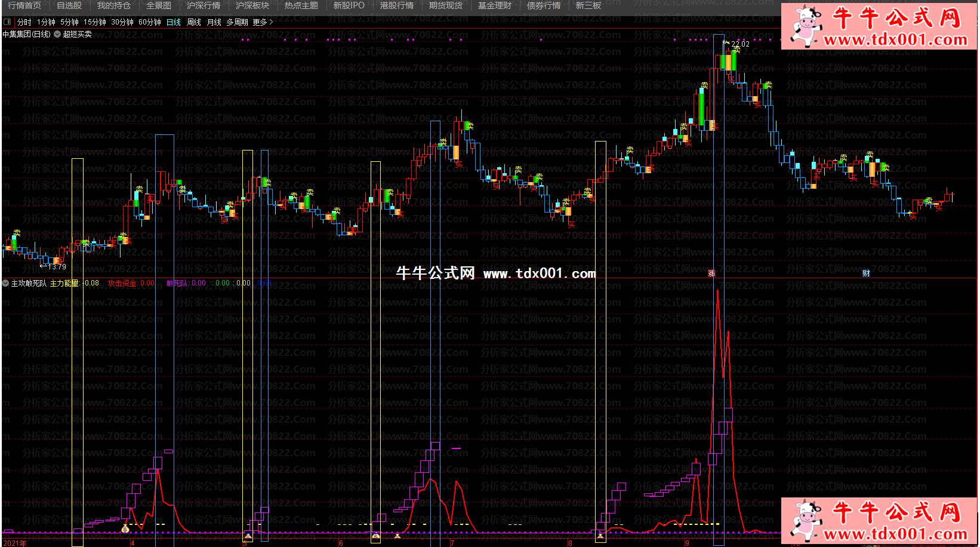Select the 日线 daily period

pos(174,22)
